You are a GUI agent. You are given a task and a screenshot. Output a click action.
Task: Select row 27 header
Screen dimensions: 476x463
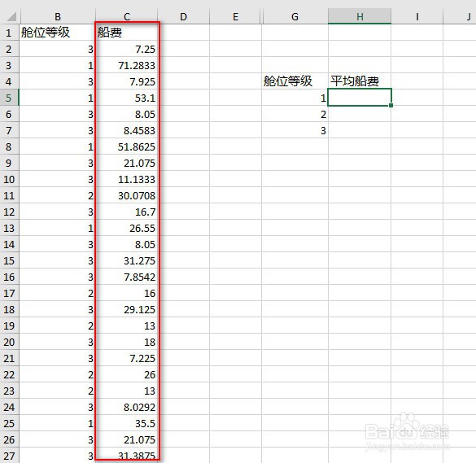coord(9,456)
